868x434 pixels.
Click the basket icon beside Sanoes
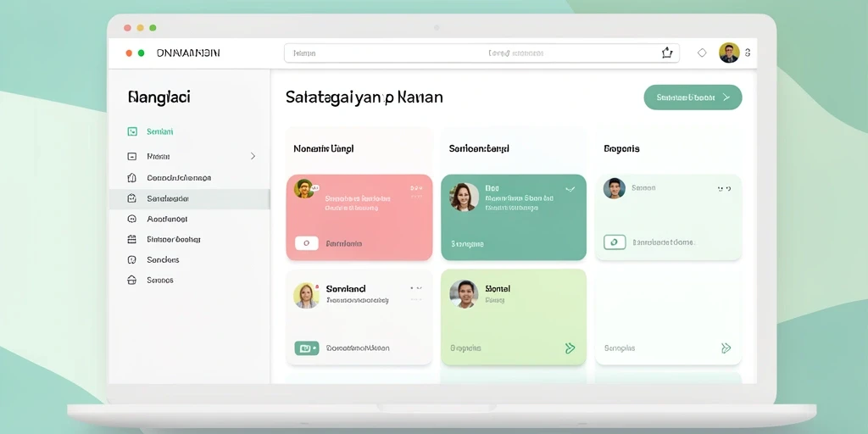(x=131, y=280)
